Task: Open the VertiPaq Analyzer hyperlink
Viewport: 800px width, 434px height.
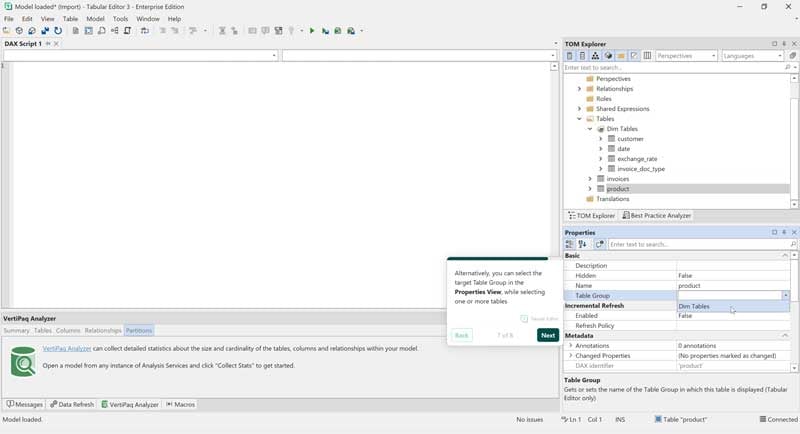Action: tap(67, 348)
